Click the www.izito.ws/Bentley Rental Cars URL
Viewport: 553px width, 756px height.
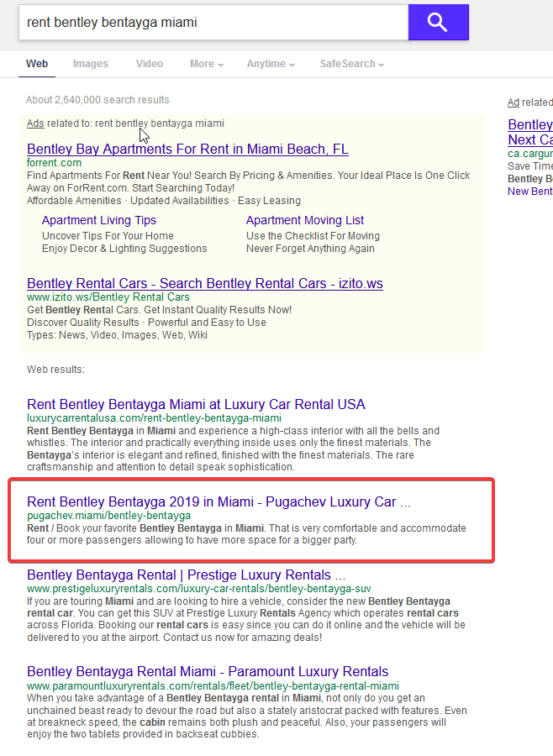pyautogui.click(x=108, y=297)
